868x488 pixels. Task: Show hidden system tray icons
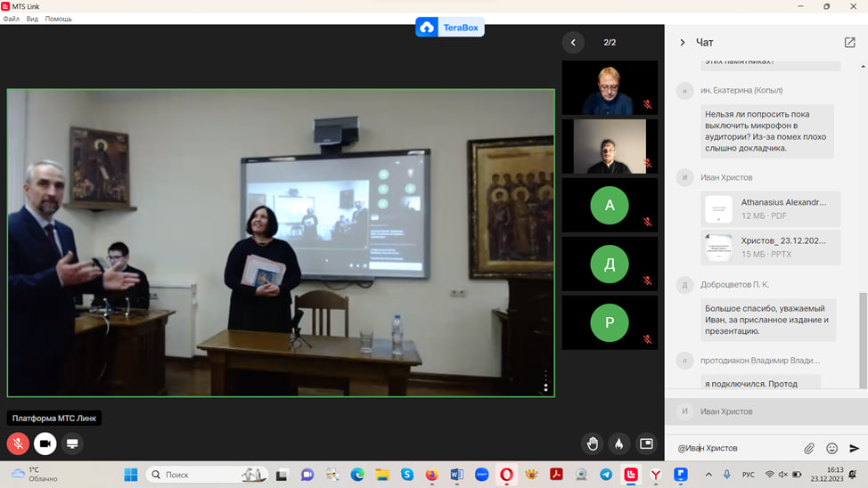click(x=708, y=475)
